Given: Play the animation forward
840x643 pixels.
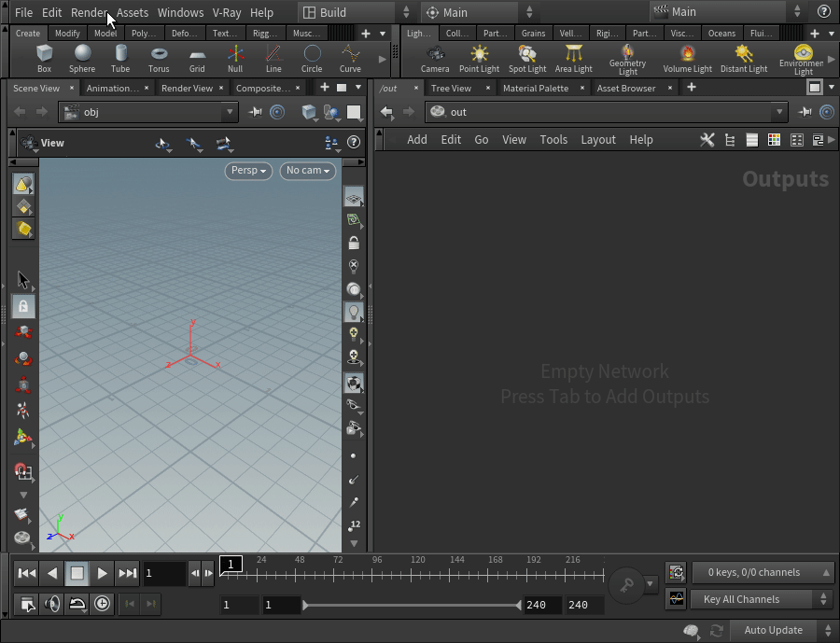Looking at the screenshot, I should pos(102,574).
